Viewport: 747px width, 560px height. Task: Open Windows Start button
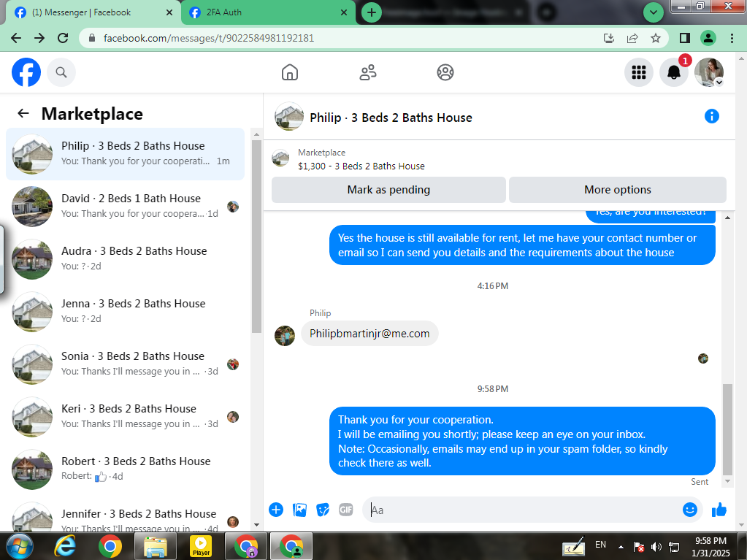coord(19,546)
